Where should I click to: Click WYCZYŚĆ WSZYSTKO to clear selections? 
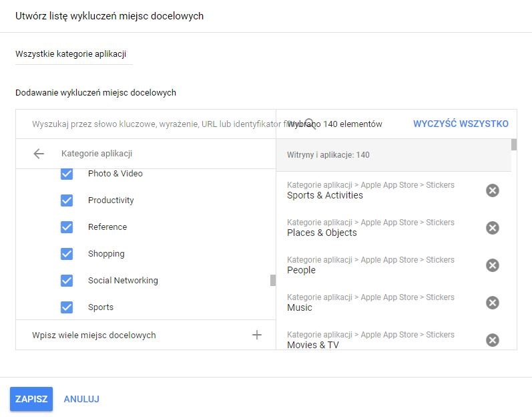[x=461, y=124]
